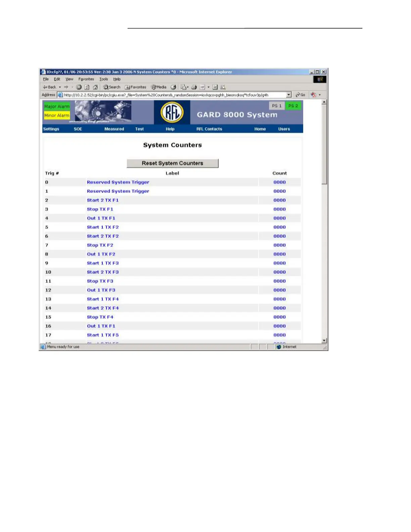Screen dimensions: 411x532
Task: Open the Users navigation item
Action: click(x=284, y=129)
